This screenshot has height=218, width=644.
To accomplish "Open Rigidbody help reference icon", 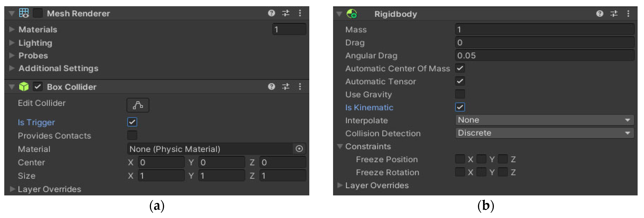I will coord(600,13).
